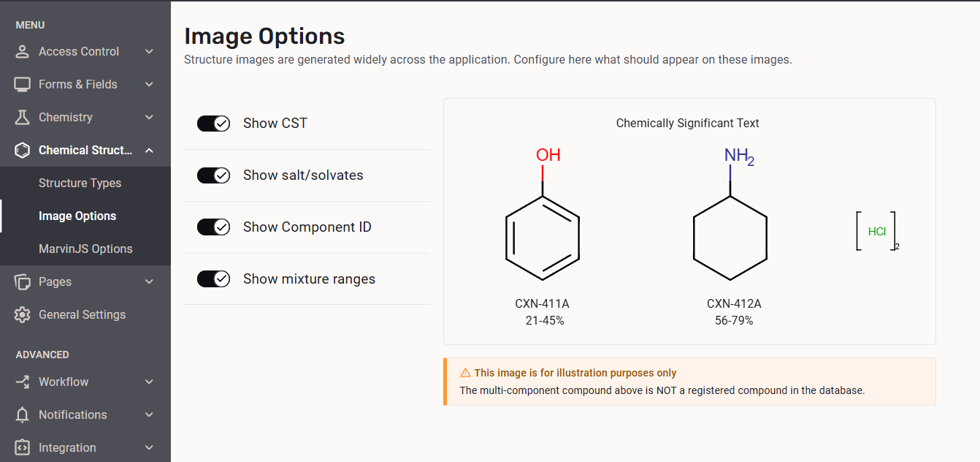Image resolution: width=980 pixels, height=462 pixels.
Task: Open the Structure Types submenu item
Action: 80,183
